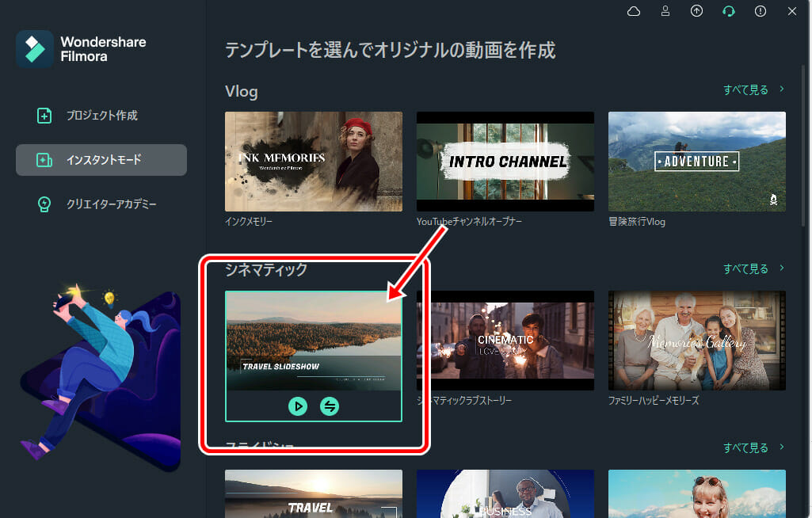Play the Travel Slideshow template preview

coord(298,406)
